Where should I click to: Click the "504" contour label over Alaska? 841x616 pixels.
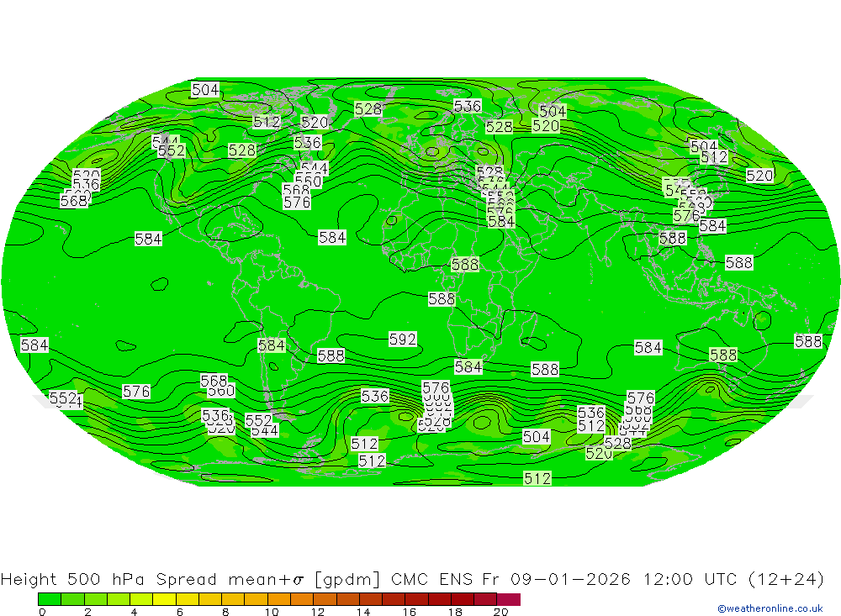click(205, 89)
